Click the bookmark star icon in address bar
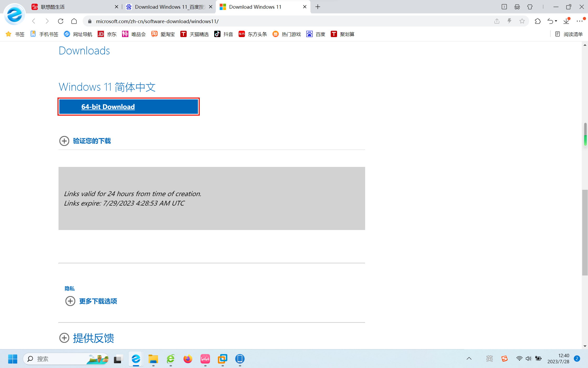 point(522,21)
